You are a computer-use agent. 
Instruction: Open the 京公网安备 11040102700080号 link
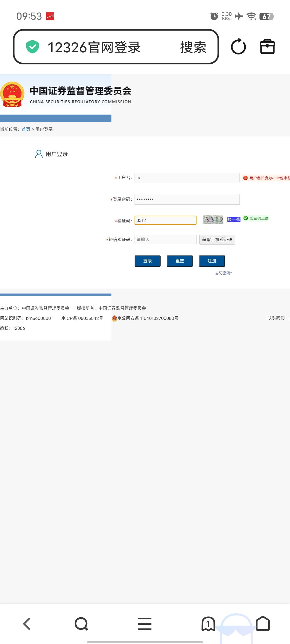(x=148, y=318)
